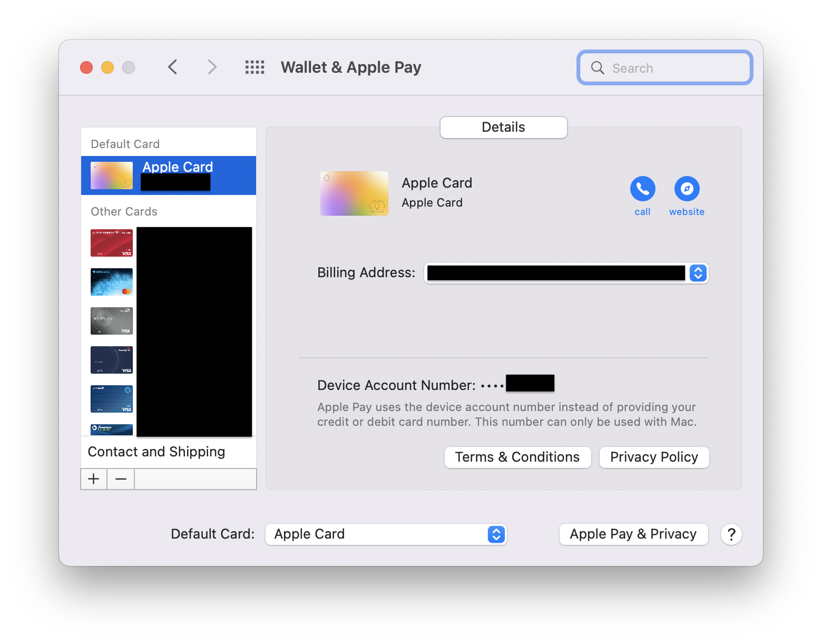Select the blue Barclays Mastercard card
Screen dimensions: 822x644
pos(112,282)
